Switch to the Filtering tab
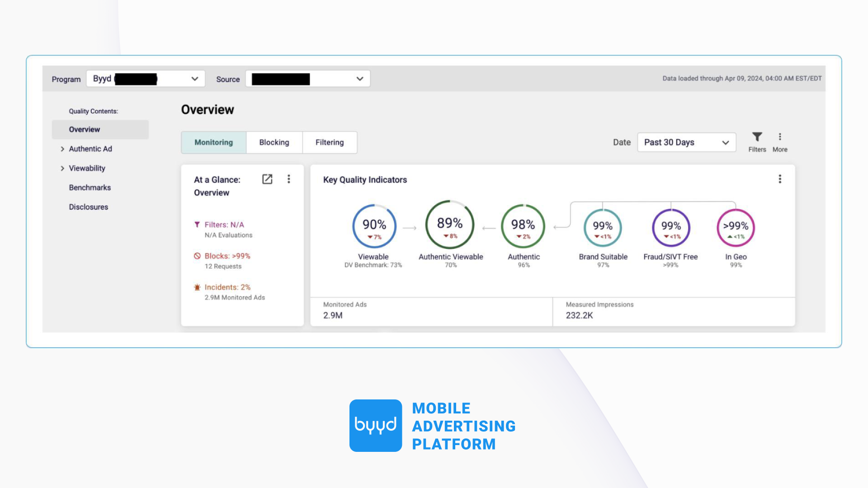 point(330,142)
